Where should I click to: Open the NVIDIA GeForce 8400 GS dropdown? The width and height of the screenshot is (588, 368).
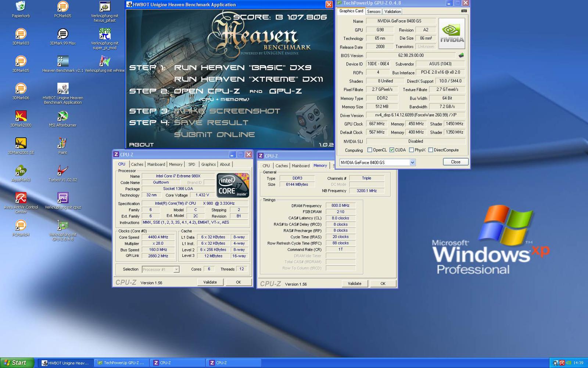(377, 162)
